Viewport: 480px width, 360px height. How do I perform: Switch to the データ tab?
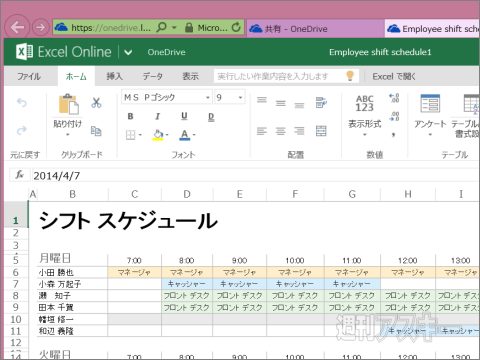153,76
